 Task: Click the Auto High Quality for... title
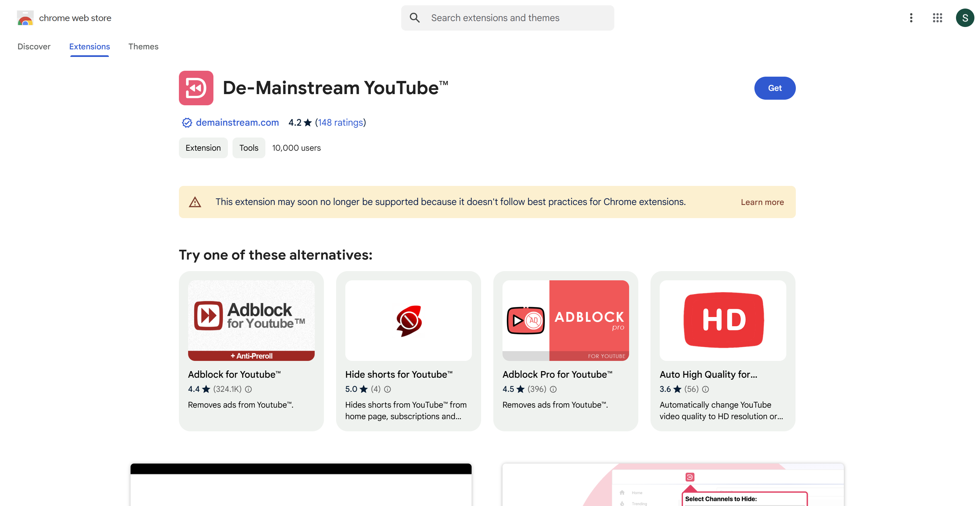(x=708, y=374)
